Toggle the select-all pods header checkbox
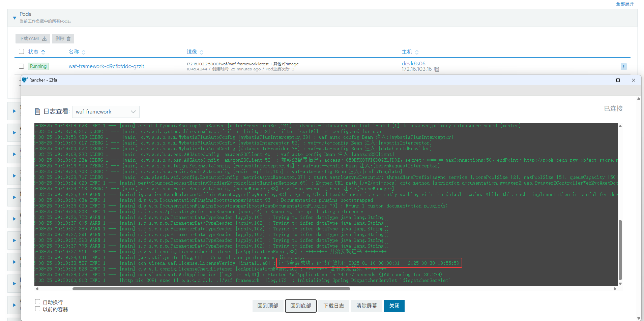The width and height of the screenshot is (644, 321). [x=22, y=52]
